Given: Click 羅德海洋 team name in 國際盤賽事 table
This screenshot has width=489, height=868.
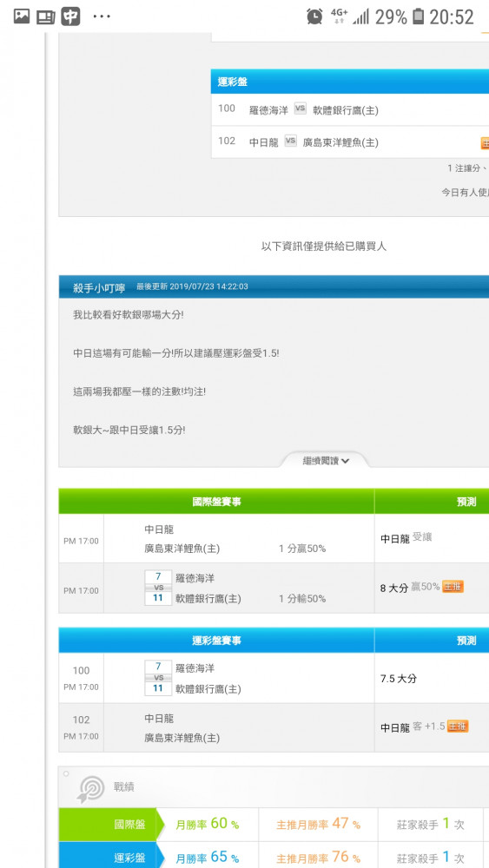Looking at the screenshot, I should [x=195, y=578].
